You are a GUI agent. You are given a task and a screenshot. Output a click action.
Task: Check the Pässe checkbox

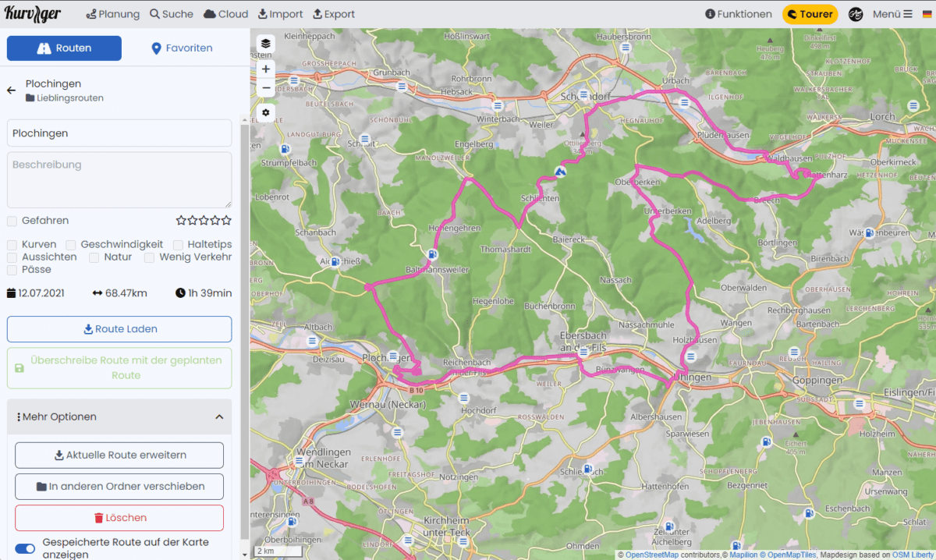[x=12, y=270]
